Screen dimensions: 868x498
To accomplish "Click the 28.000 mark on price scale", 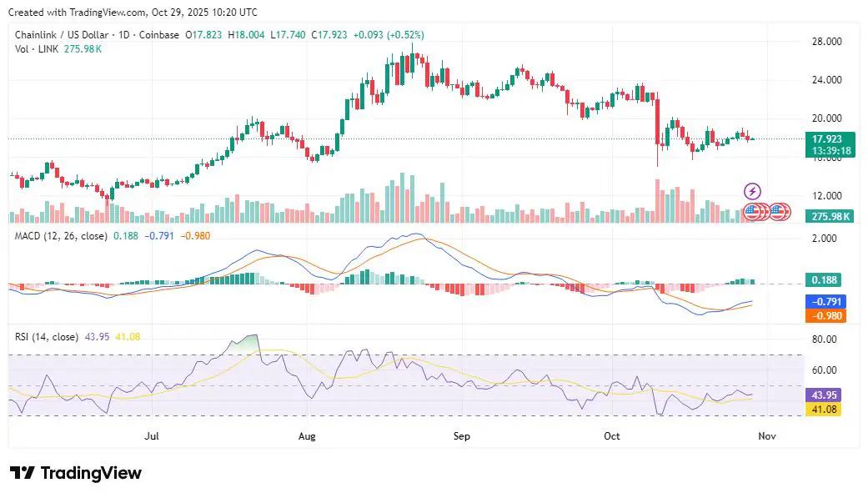I will point(826,42).
